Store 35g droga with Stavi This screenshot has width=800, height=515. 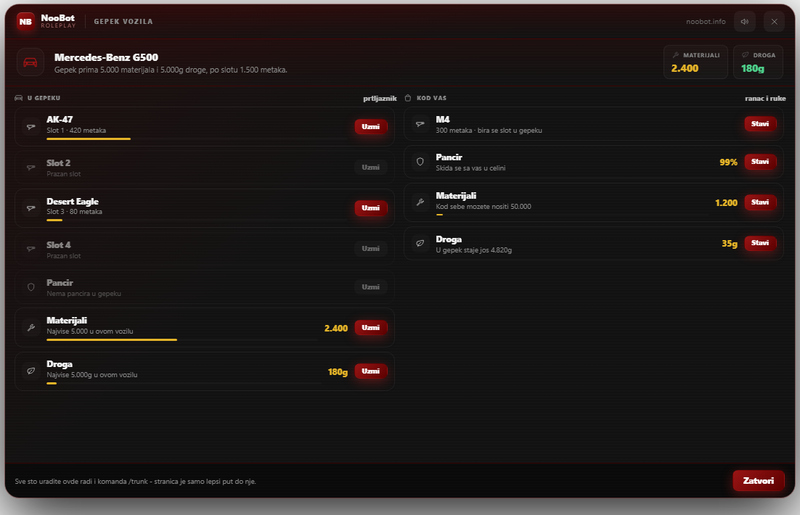760,243
